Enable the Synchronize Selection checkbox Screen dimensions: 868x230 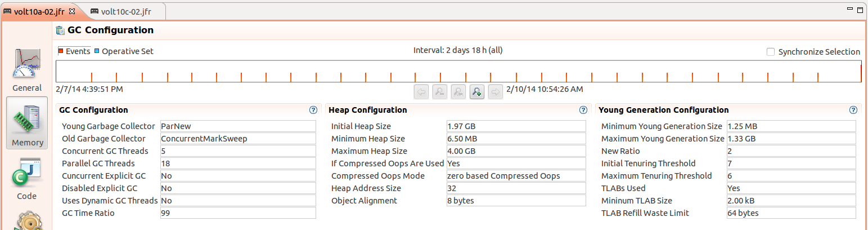click(771, 52)
